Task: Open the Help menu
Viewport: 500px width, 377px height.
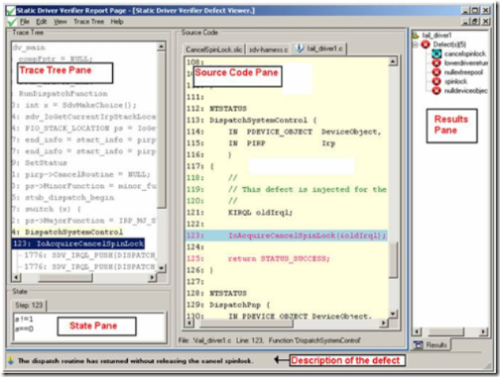Action: pyautogui.click(x=117, y=22)
